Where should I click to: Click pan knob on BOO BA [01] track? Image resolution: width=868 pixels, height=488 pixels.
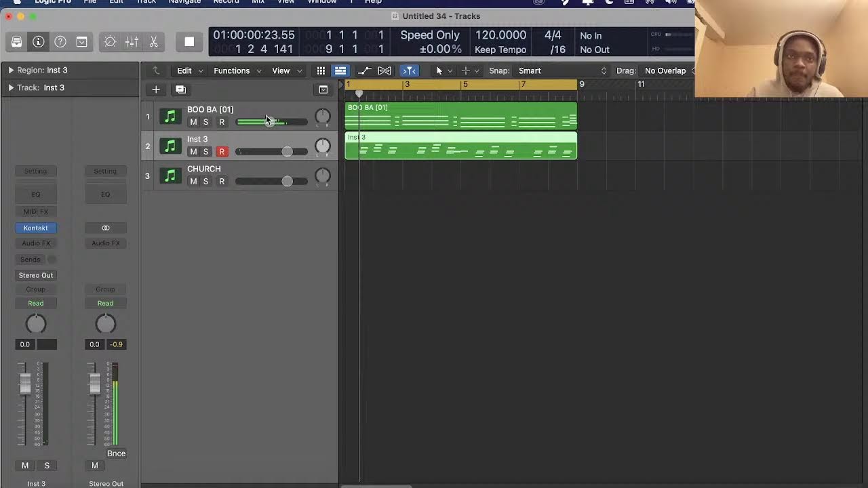323,117
